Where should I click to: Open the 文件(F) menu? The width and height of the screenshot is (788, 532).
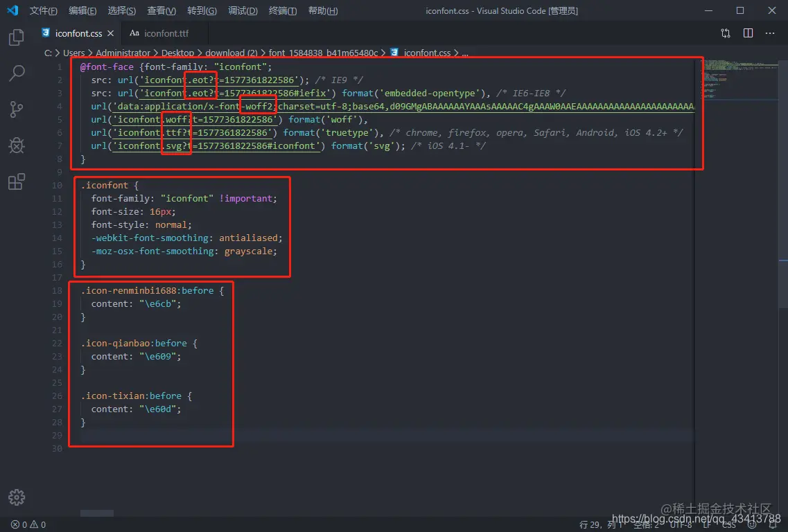tap(43, 10)
